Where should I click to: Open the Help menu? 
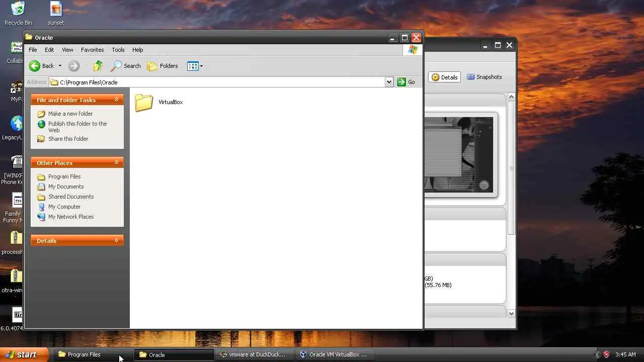pos(138,50)
